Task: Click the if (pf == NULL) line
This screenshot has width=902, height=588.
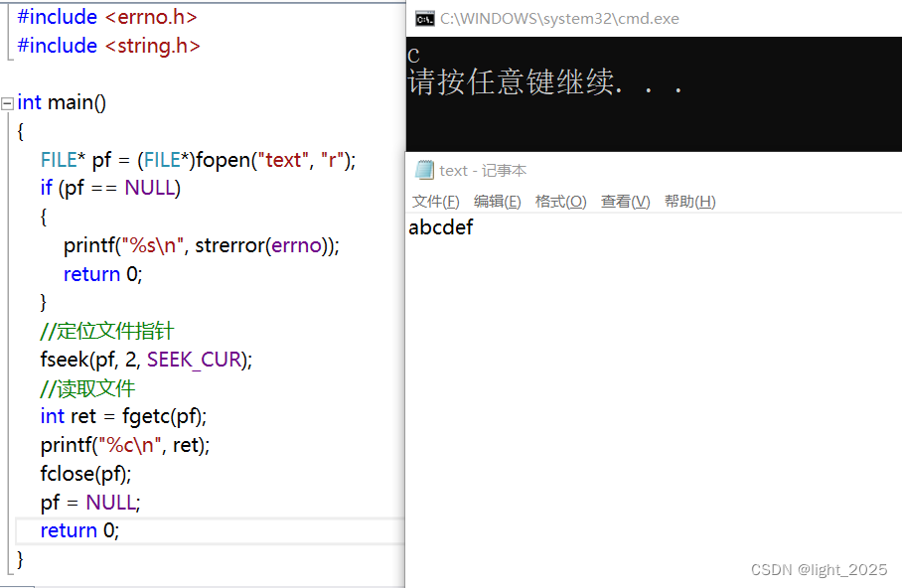Action: (x=110, y=188)
